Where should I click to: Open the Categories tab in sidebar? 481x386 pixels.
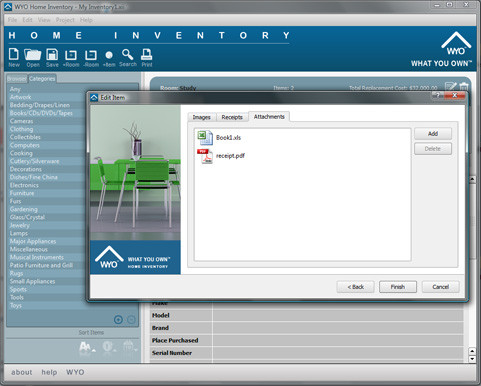click(42, 79)
